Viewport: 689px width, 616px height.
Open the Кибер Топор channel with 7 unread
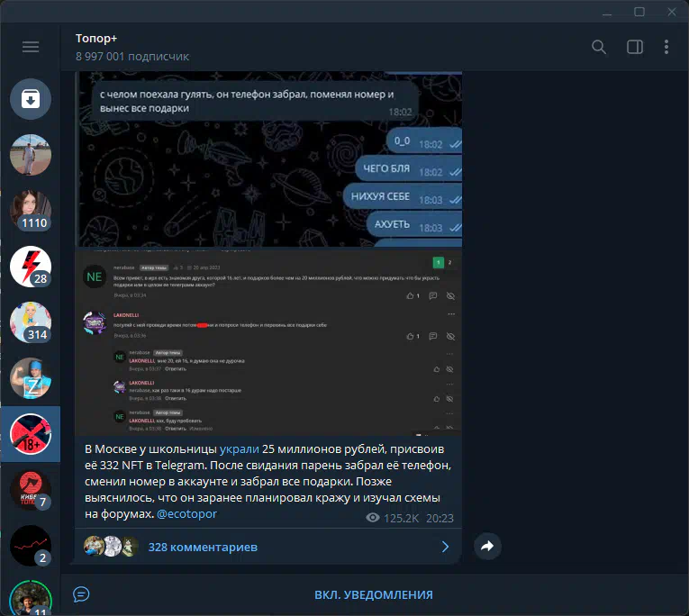[31, 489]
